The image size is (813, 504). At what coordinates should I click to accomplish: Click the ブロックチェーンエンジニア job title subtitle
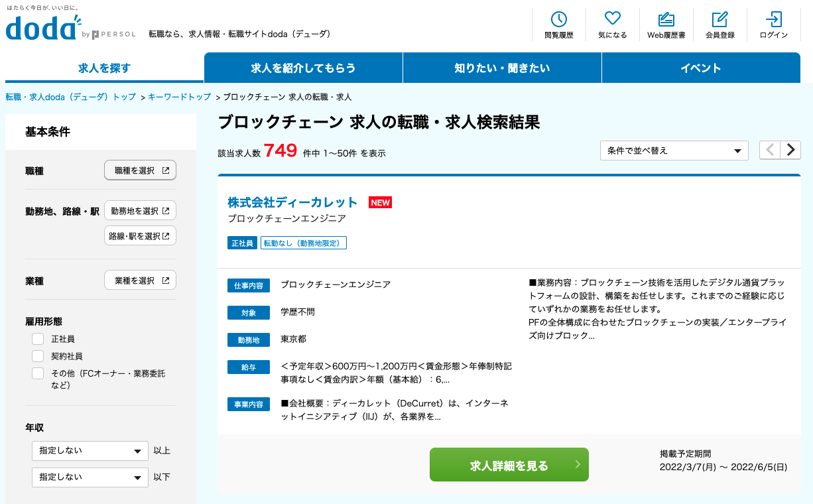pos(286,218)
